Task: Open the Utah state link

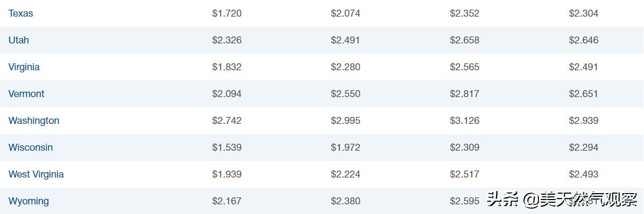Action: pyautogui.click(x=19, y=40)
